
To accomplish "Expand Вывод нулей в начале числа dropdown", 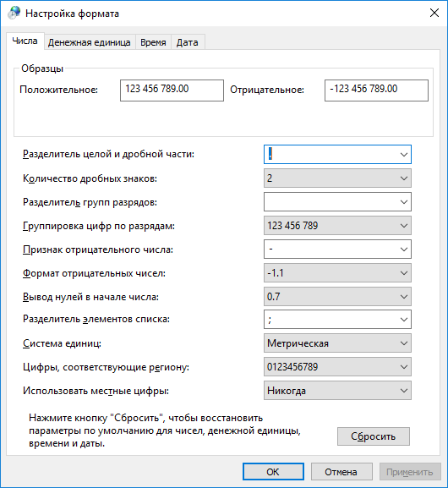I will [x=337, y=297].
